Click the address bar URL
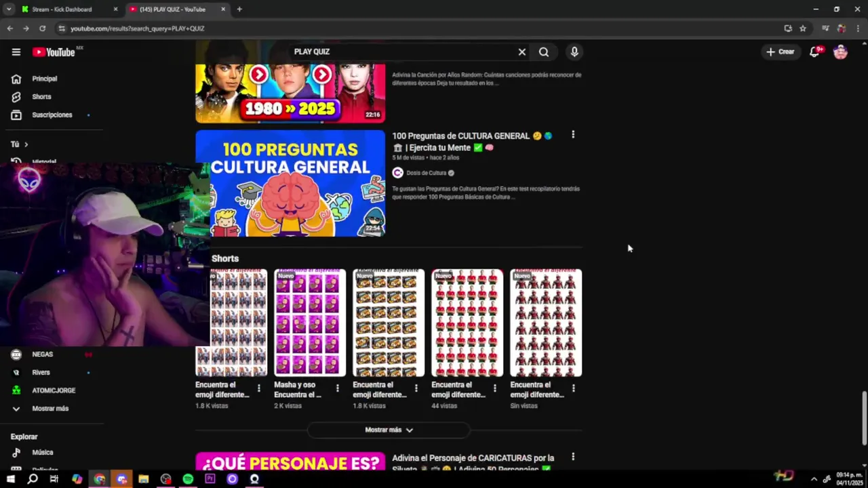Screen dimensions: 868x488 pos(138,28)
